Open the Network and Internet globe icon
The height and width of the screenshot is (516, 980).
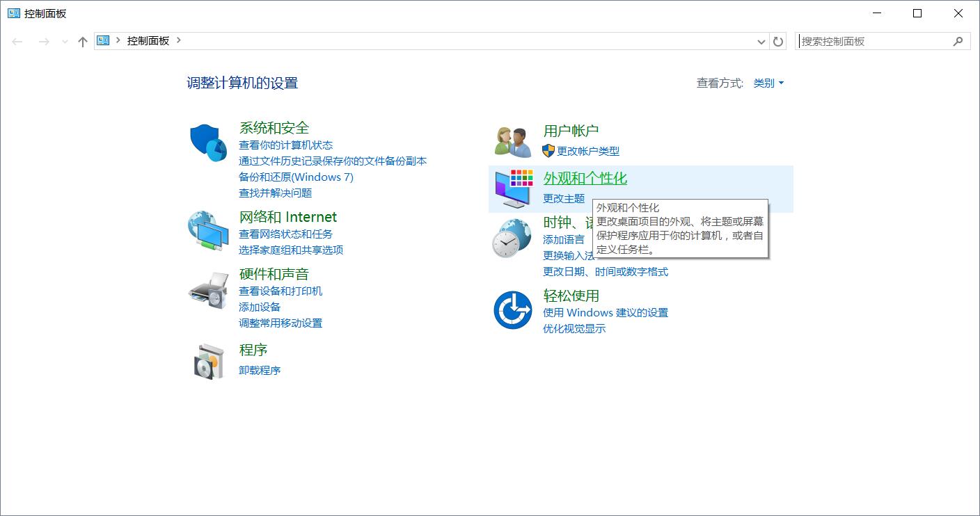coord(208,231)
